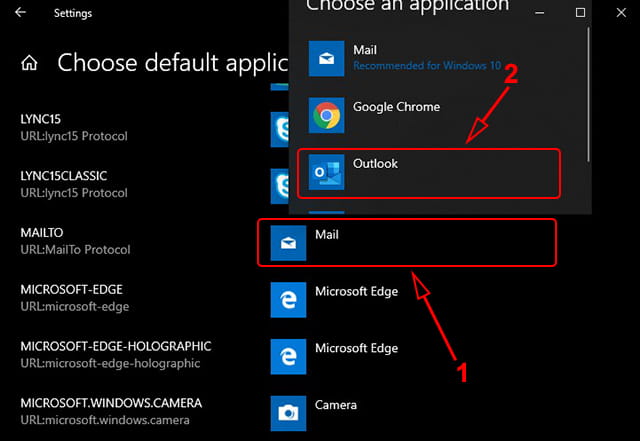
Task: Click 'URL:microsoft-edge-holographic' description text
Action: pos(110,363)
